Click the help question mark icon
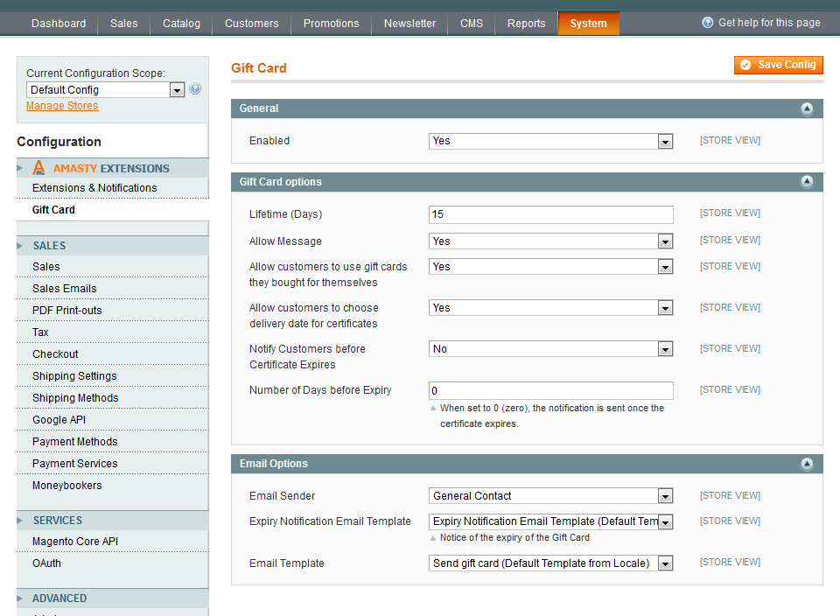This screenshot has width=840, height=616. (x=707, y=23)
